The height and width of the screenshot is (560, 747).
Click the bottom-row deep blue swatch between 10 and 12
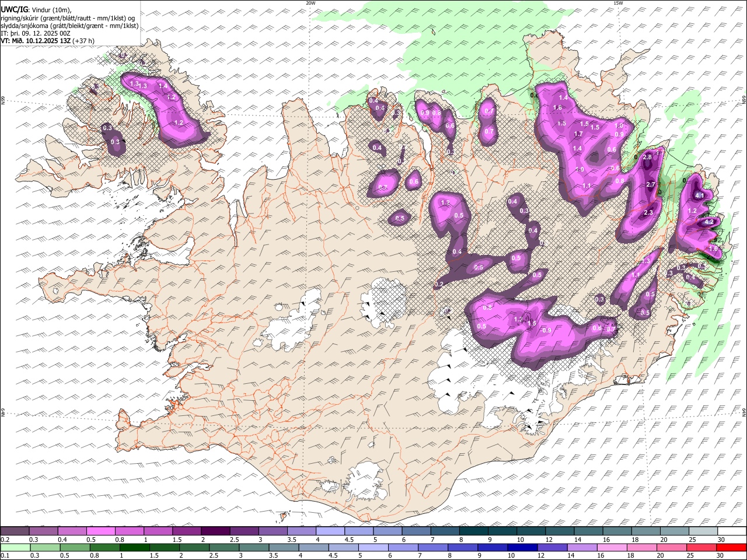click(522, 547)
